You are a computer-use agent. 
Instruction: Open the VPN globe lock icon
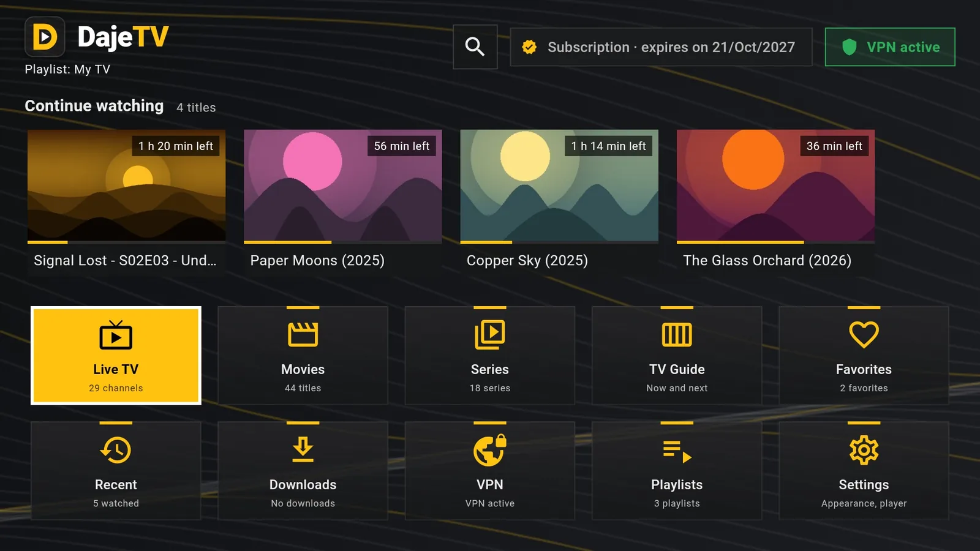[x=490, y=450]
